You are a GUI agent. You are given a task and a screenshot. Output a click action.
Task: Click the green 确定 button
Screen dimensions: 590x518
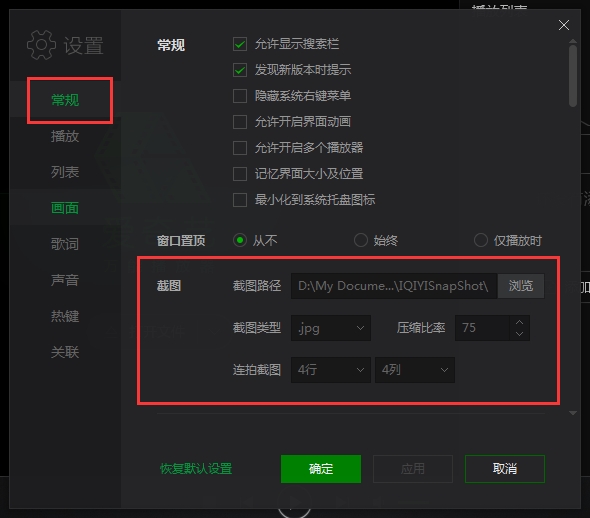click(321, 469)
